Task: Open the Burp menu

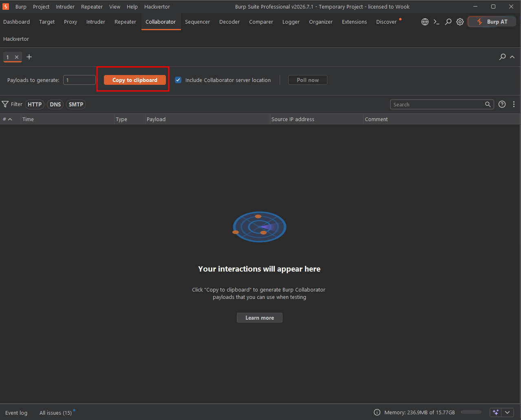Action: (21, 7)
